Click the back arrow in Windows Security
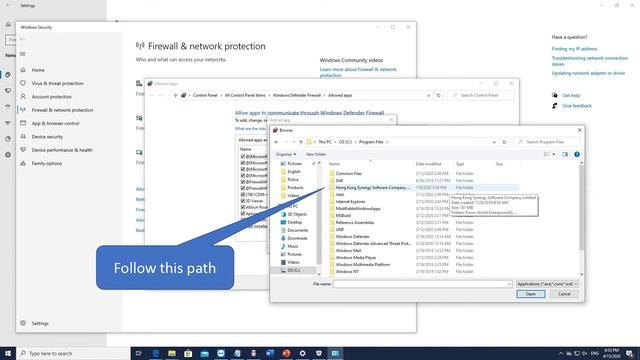This screenshot has width=640, height=360. click(x=23, y=39)
